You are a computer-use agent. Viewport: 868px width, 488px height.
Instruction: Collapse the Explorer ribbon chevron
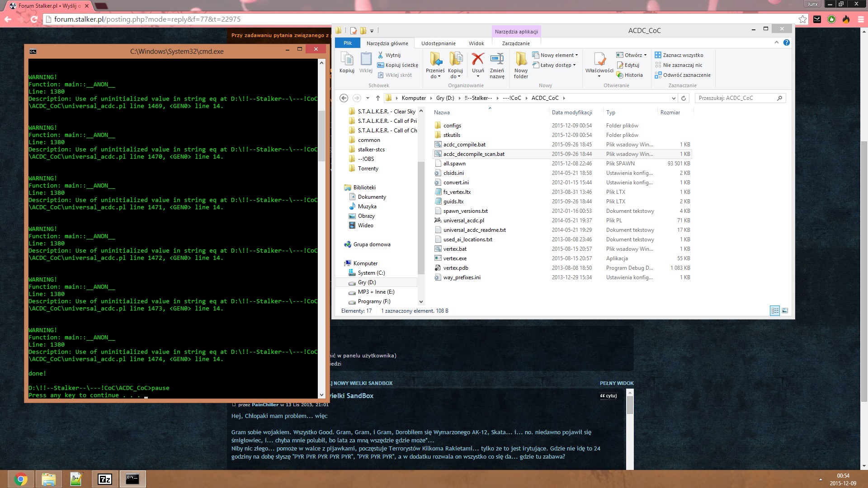[x=777, y=42]
